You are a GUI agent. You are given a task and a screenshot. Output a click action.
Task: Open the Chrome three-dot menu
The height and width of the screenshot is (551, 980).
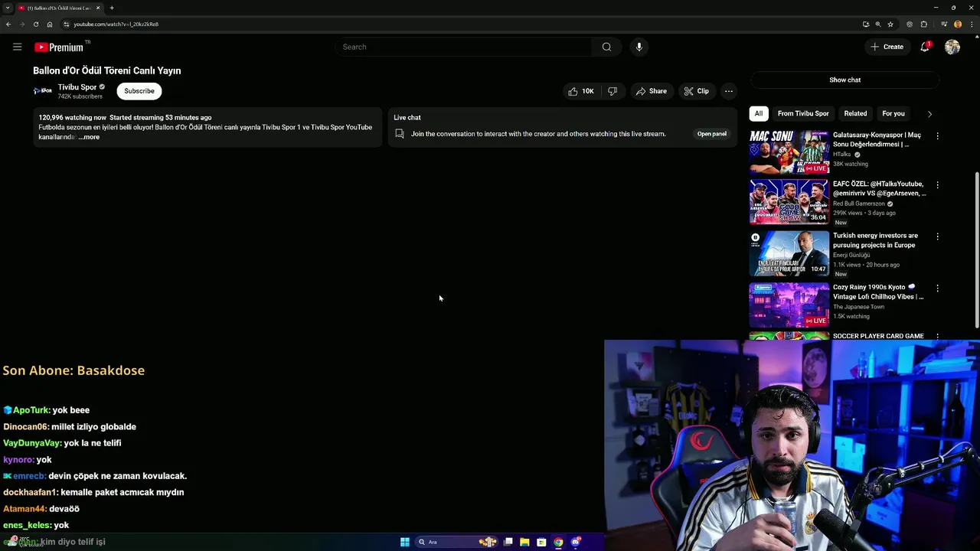[972, 24]
